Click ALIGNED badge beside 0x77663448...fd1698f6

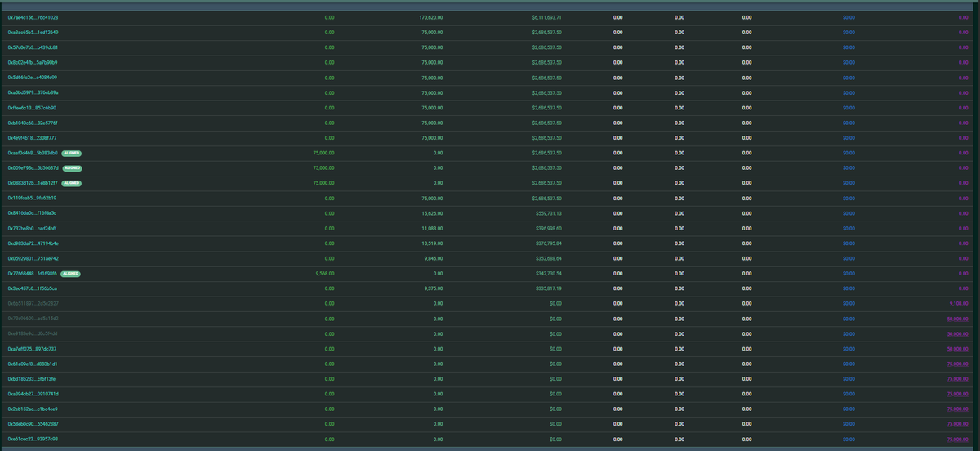[71, 274]
